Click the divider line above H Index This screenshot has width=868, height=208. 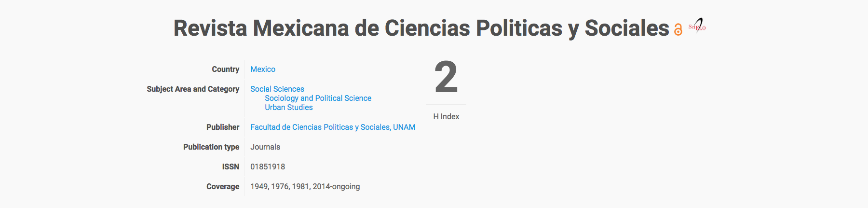point(446,104)
